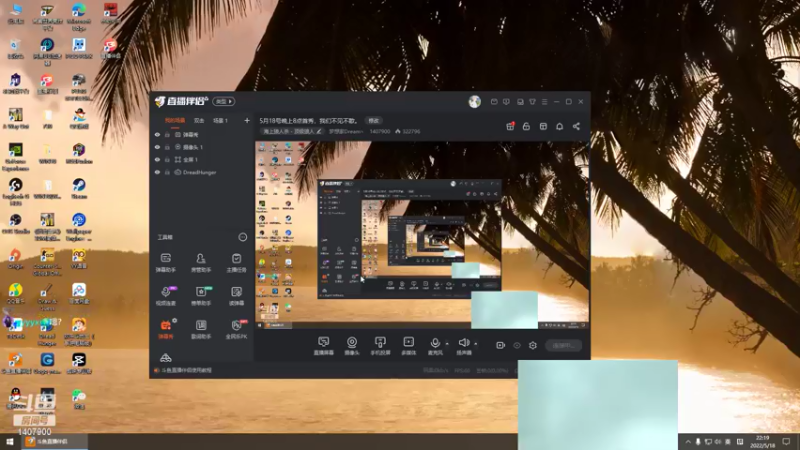The width and height of the screenshot is (800, 450).
Task: Open the 类型 pill next to logo
Action: click(223, 102)
